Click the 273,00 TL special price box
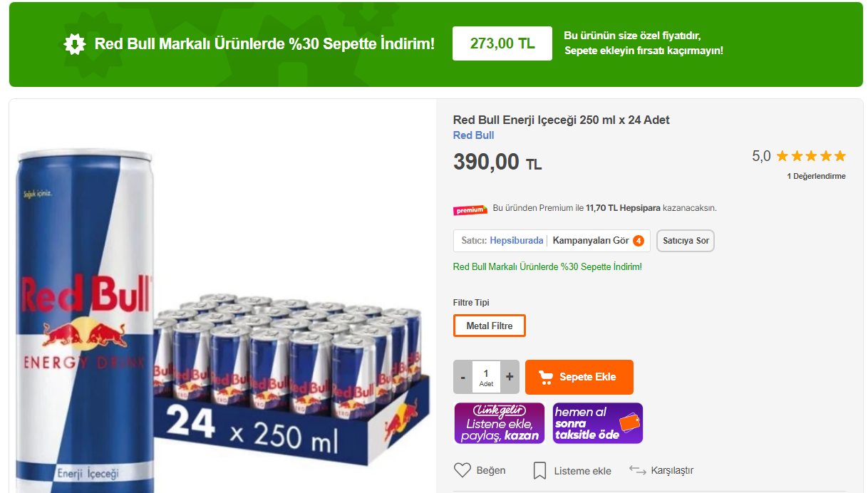The height and width of the screenshot is (493, 868). (502, 43)
